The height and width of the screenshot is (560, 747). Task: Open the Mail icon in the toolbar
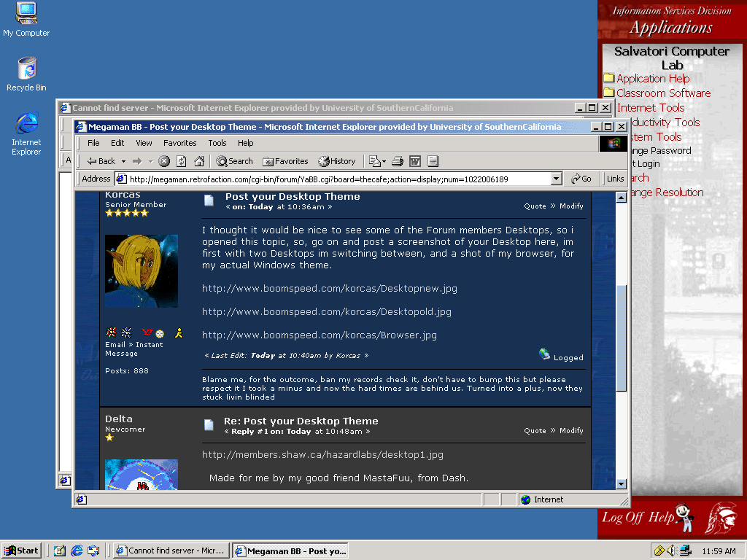click(376, 161)
